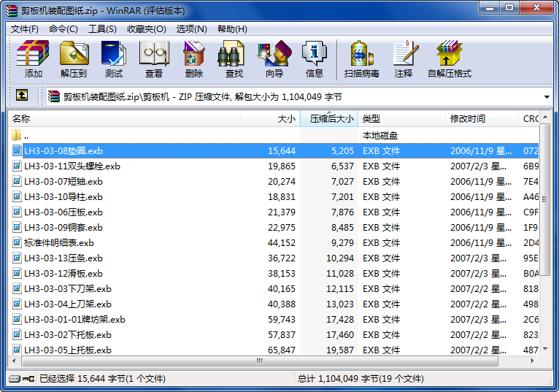Open the 帮助(H) menu
The height and width of the screenshot is (392, 559).
tap(232, 29)
